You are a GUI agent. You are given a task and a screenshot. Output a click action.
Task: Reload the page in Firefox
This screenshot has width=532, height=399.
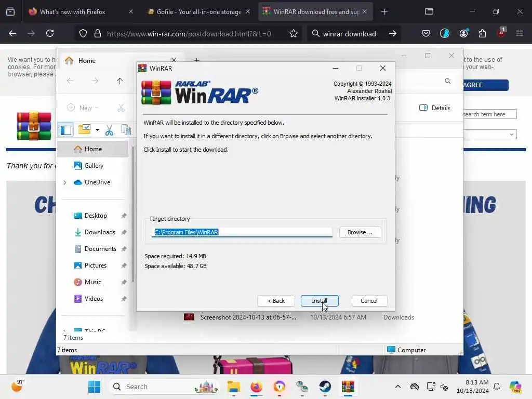point(50,33)
